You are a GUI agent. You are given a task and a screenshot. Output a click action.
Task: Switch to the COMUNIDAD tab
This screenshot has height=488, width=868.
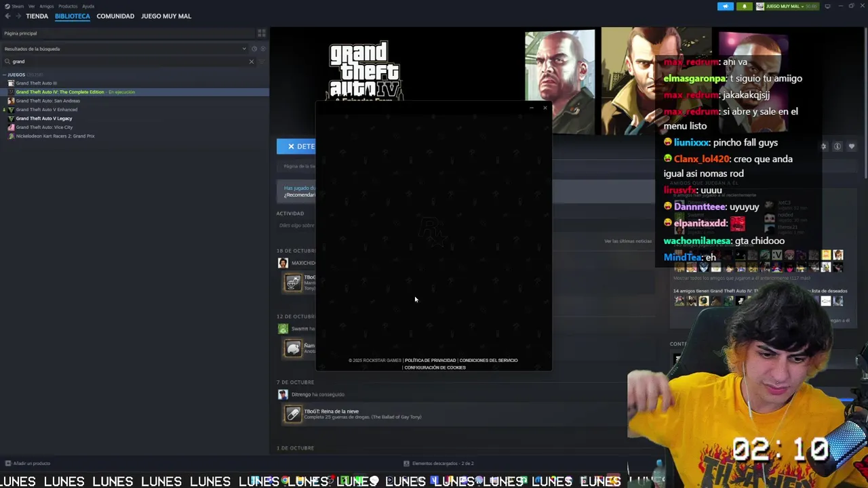coord(115,16)
